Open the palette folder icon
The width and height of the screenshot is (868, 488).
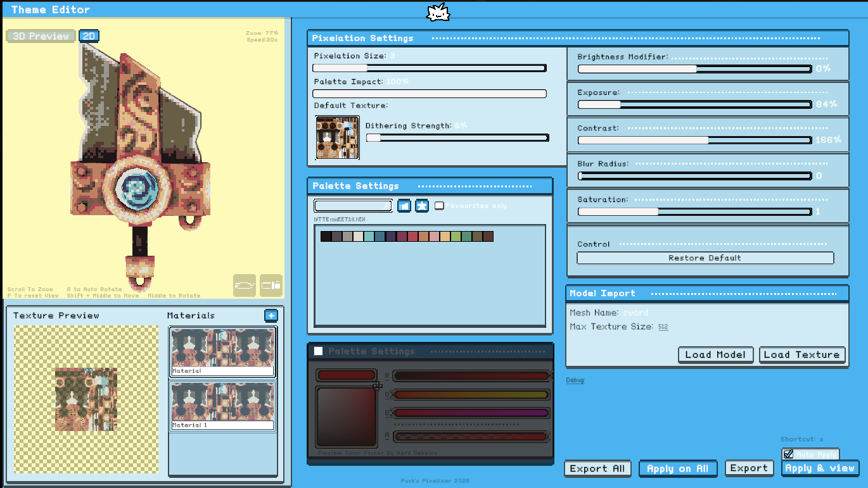[404, 206]
